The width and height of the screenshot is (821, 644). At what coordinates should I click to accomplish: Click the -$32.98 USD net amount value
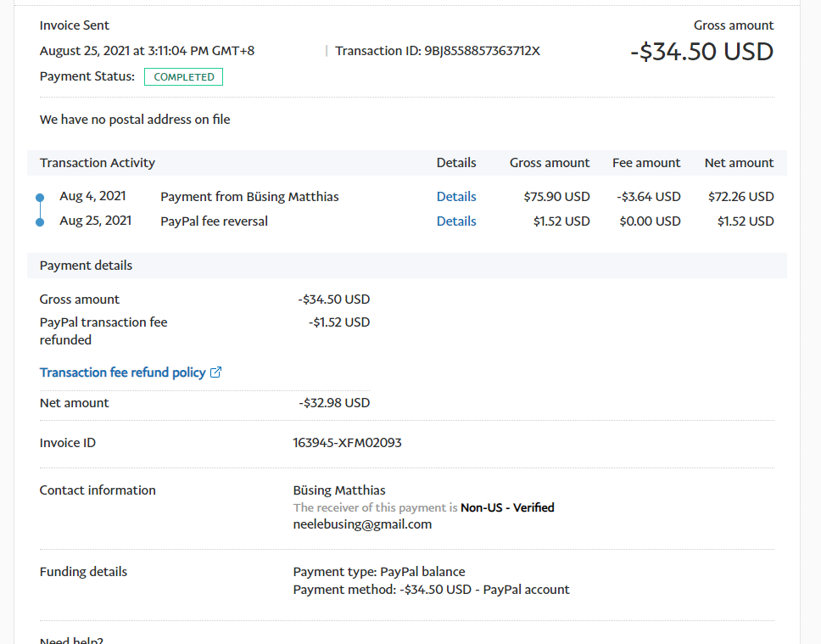(334, 403)
